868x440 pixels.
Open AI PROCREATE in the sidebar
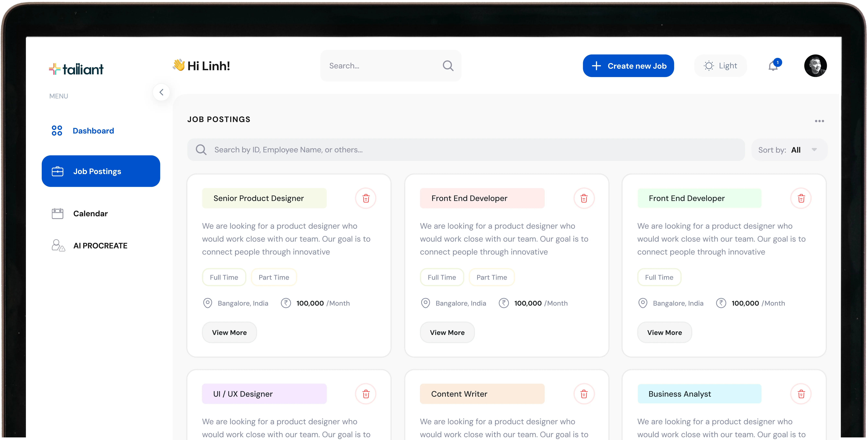90,245
